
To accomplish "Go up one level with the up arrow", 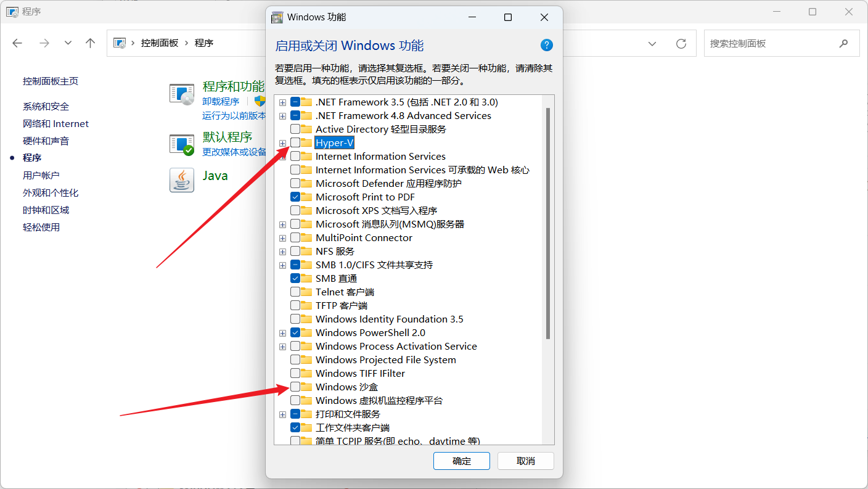I will 91,43.
